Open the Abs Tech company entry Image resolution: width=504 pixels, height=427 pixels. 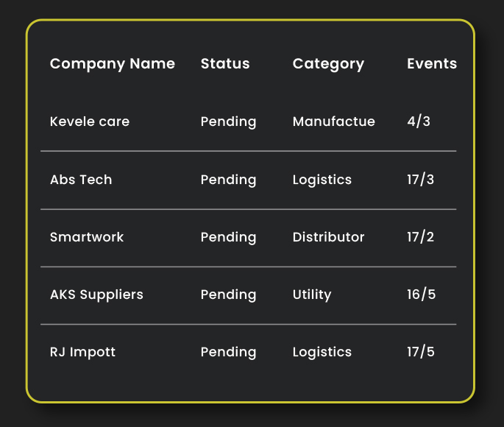click(x=81, y=180)
